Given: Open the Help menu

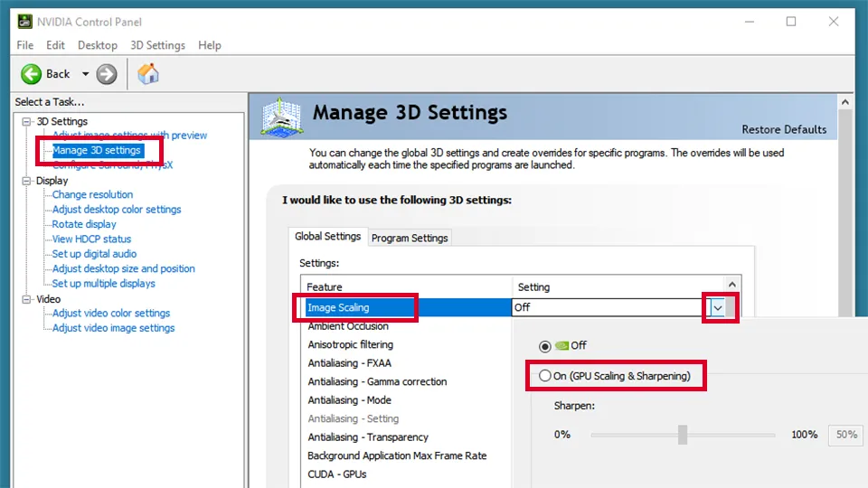Looking at the screenshot, I should (209, 45).
